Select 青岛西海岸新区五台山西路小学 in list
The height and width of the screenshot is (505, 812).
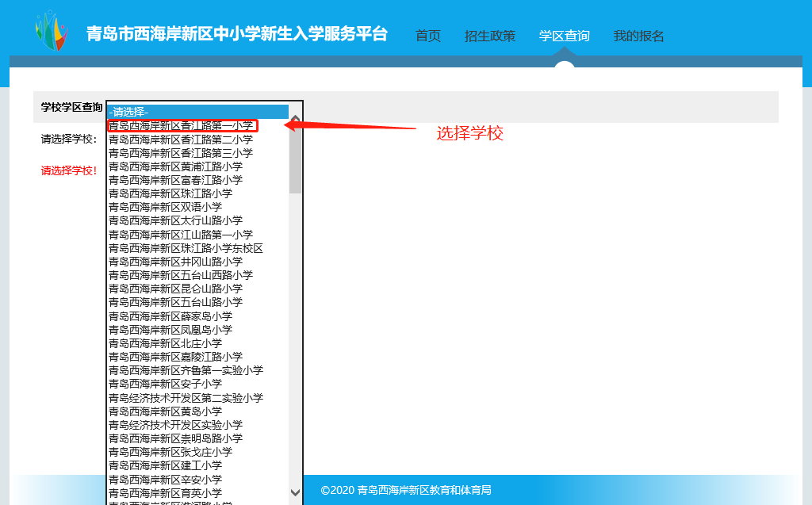197,275
